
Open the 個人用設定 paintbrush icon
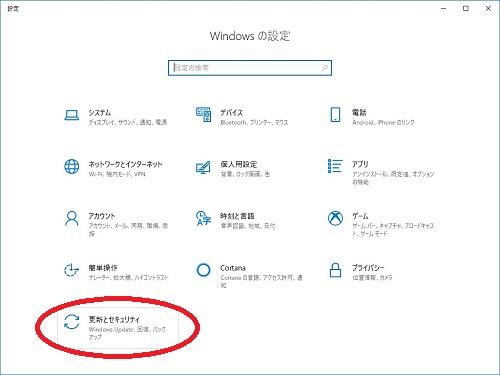click(x=203, y=167)
